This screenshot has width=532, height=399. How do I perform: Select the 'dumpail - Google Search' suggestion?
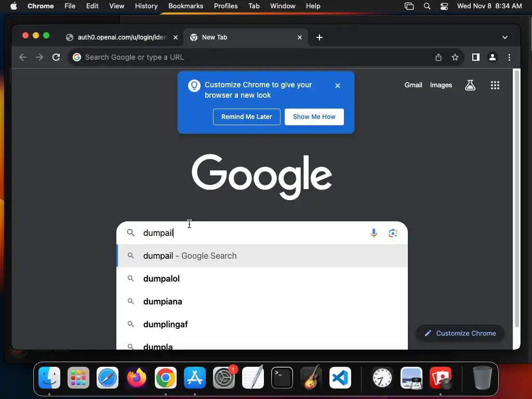click(x=262, y=256)
